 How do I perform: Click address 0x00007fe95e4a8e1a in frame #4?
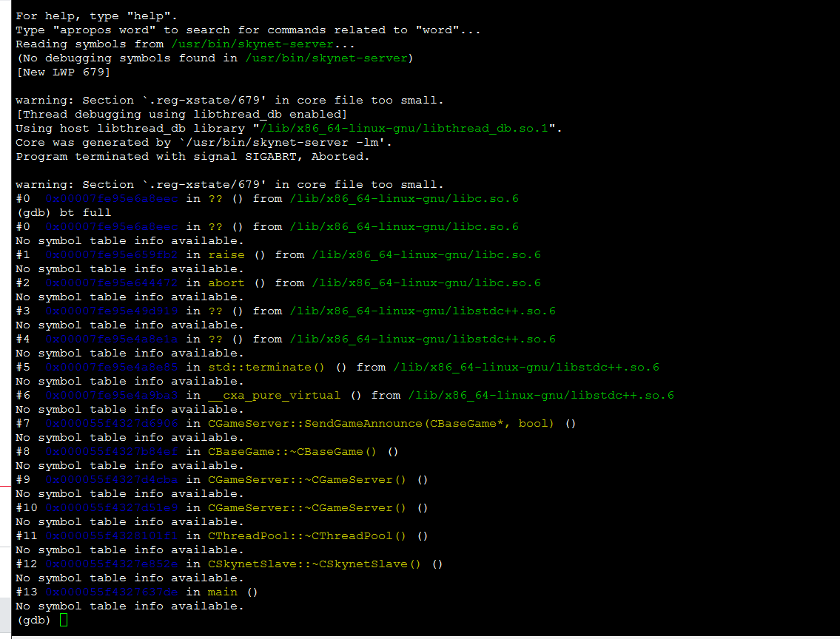[112, 339]
